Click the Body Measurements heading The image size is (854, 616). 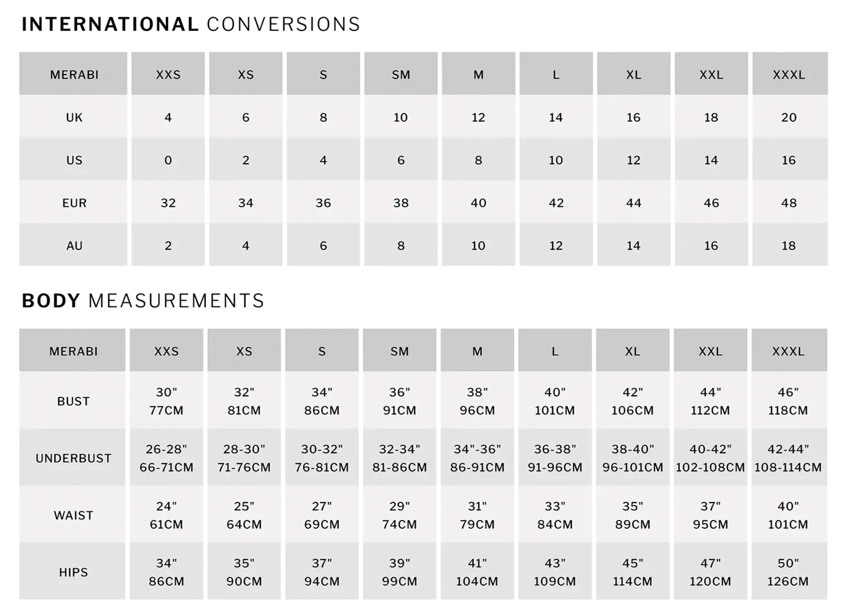coord(143,301)
